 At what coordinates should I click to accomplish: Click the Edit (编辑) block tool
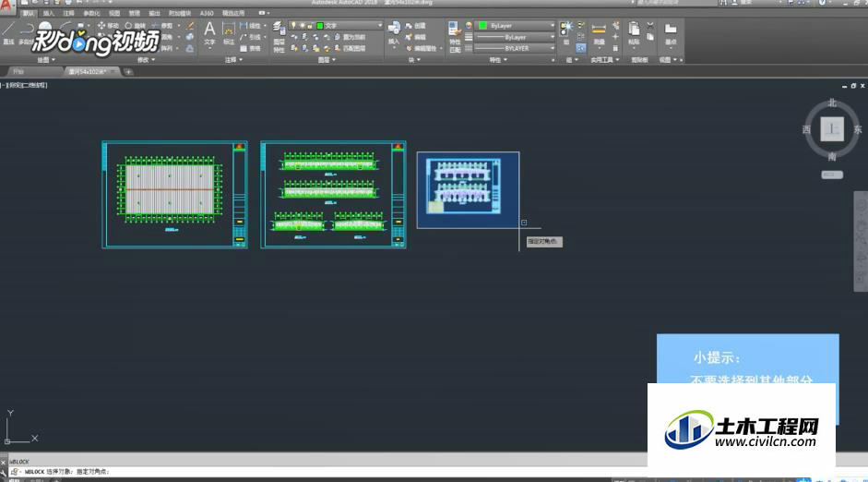pos(416,37)
